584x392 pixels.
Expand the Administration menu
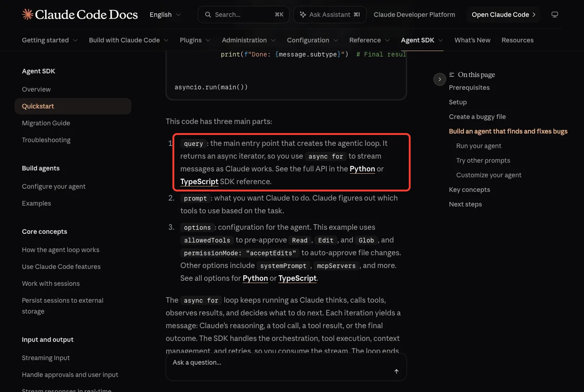pos(249,40)
